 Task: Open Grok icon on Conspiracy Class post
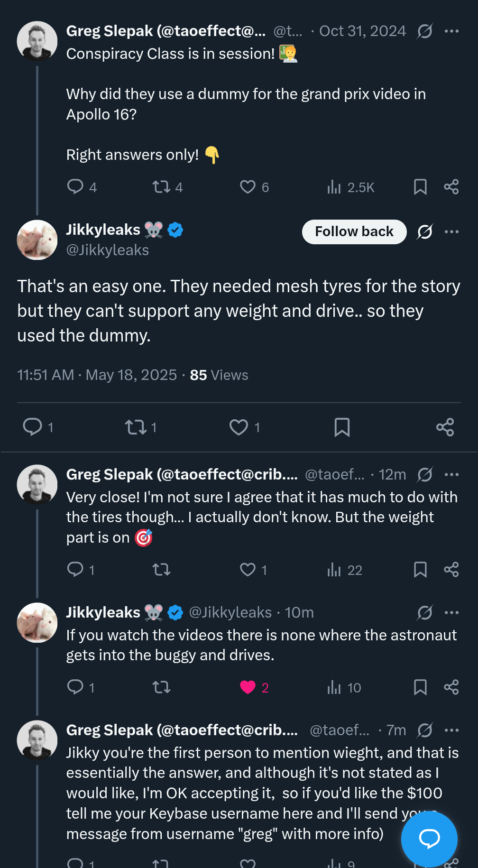424,31
